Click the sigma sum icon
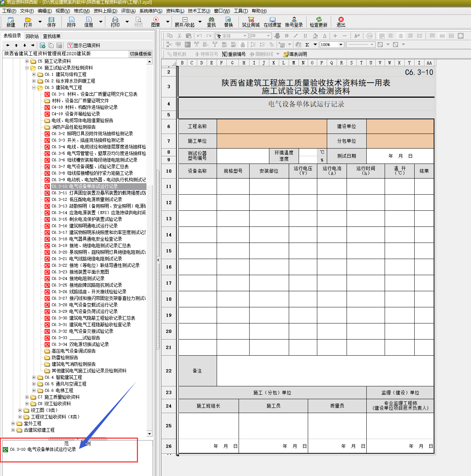The image size is (471, 476). pyautogui.click(x=307, y=45)
